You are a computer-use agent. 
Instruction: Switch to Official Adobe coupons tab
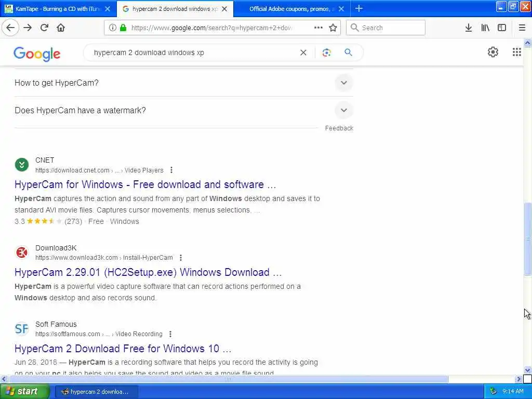pyautogui.click(x=291, y=9)
